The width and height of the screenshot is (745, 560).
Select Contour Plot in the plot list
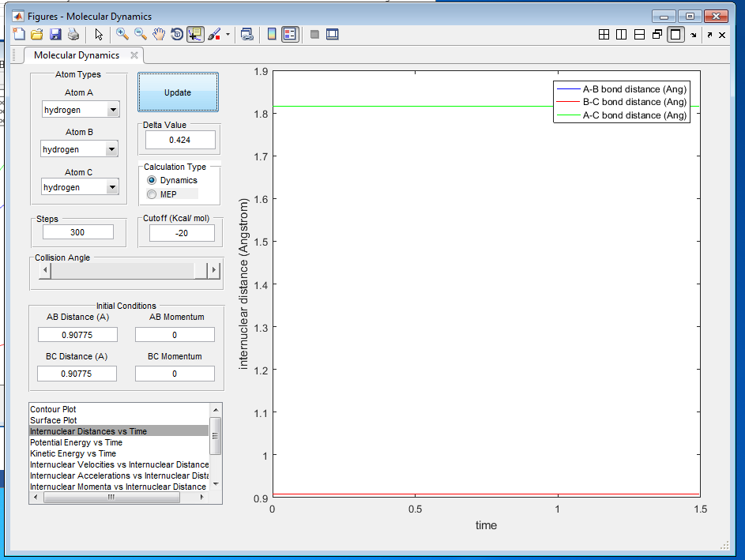pyautogui.click(x=53, y=409)
